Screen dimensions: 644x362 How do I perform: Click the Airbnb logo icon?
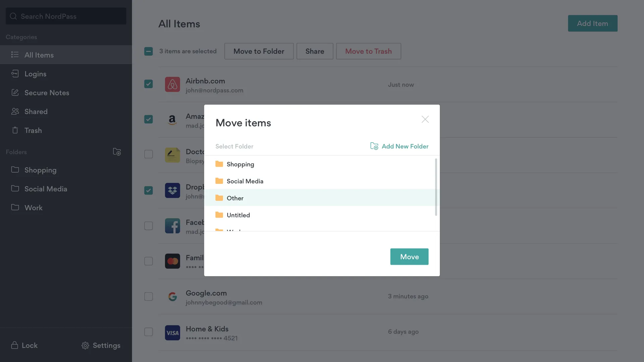pyautogui.click(x=172, y=85)
